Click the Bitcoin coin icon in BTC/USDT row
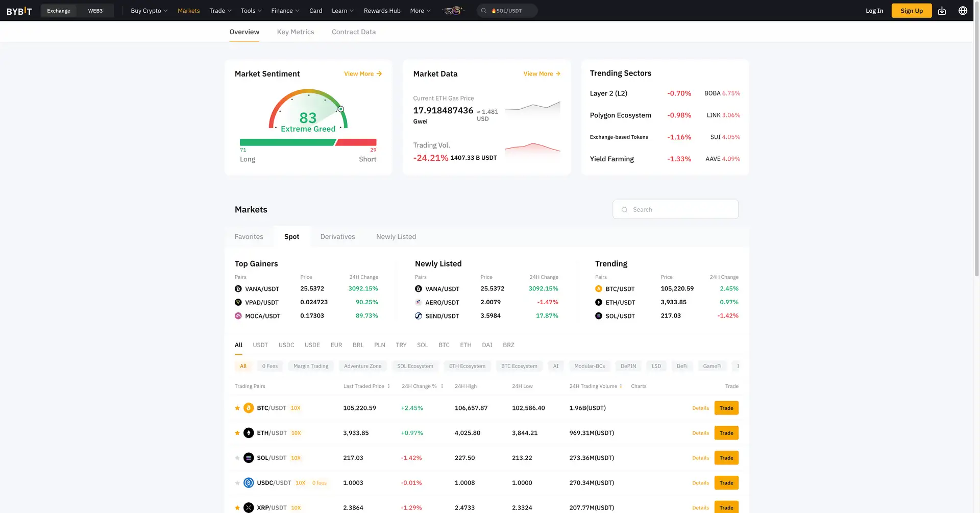980x513 pixels. click(x=249, y=408)
